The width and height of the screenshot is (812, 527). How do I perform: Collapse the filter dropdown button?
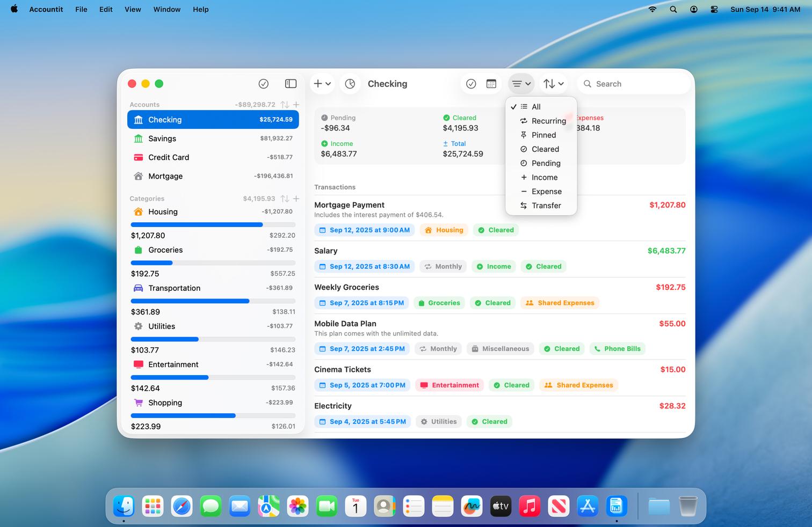click(521, 84)
